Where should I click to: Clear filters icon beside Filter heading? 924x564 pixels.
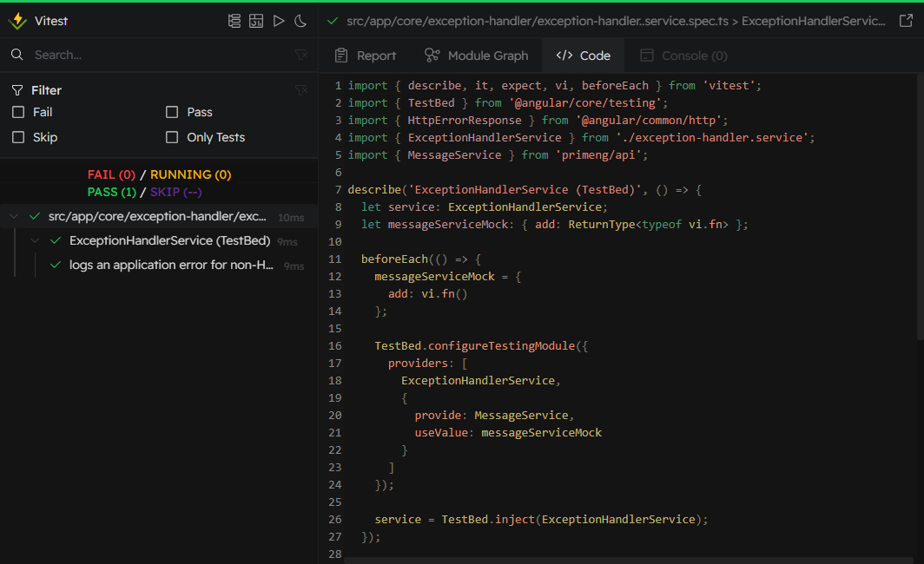click(x=301, y=90)
